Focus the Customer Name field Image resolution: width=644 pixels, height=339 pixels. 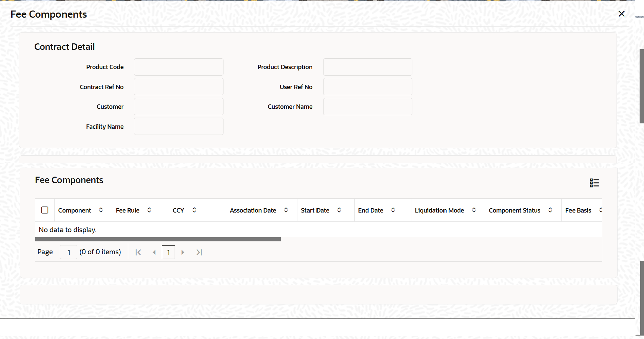click(368, 107)
